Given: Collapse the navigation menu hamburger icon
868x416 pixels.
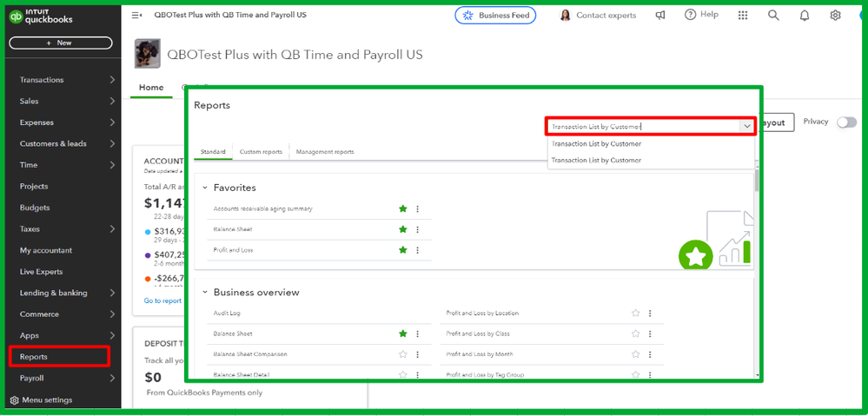Looking at the screenshot, I should (x=136, y=15).
